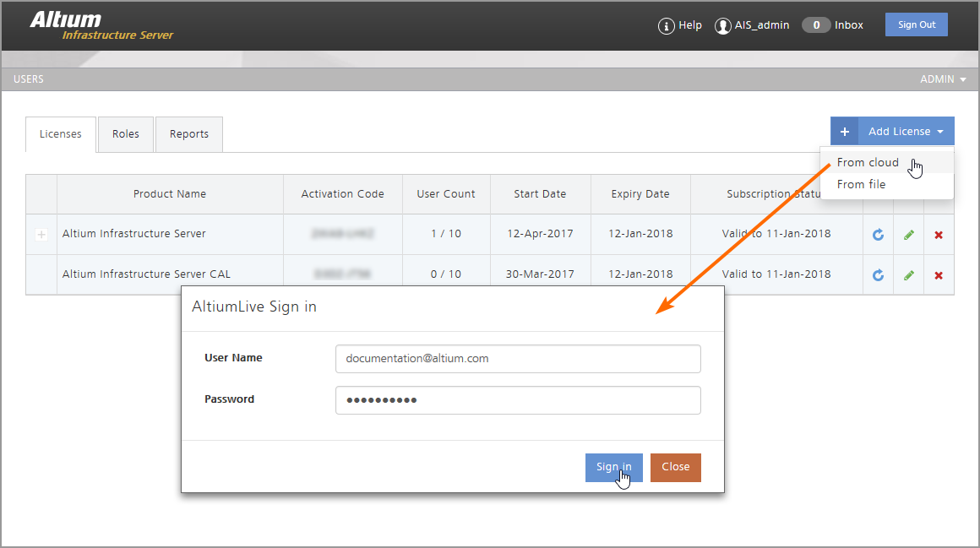Click the Help info icon
The image size is (980, 548).
(x=667, y=25)
